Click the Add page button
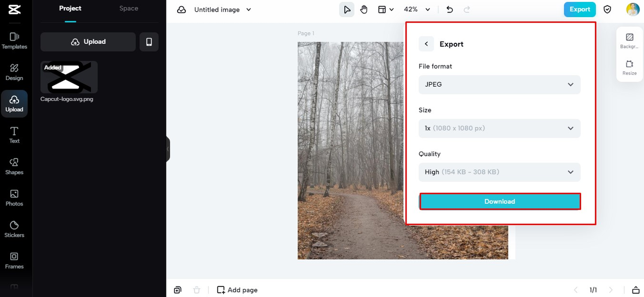 (x=237, y=290)
